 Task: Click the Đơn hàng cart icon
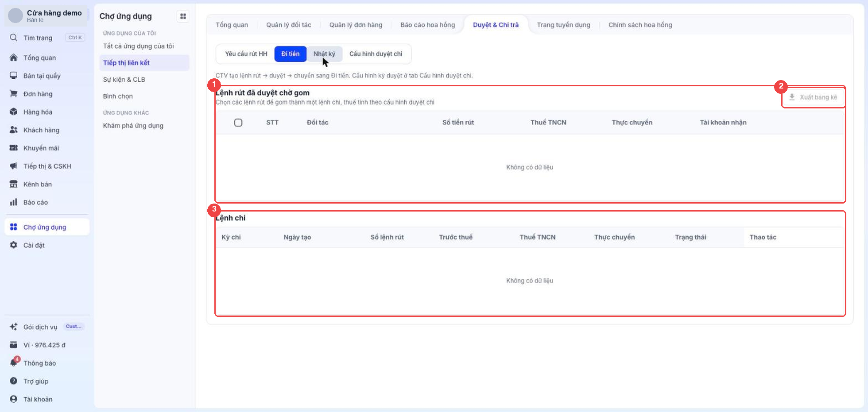[14, 94]
